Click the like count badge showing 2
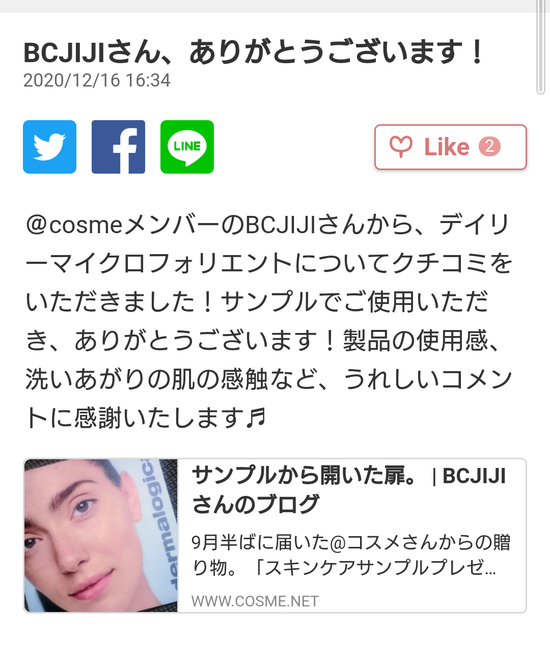Screen dimensions: 550x667 click(x=490, y=147)
